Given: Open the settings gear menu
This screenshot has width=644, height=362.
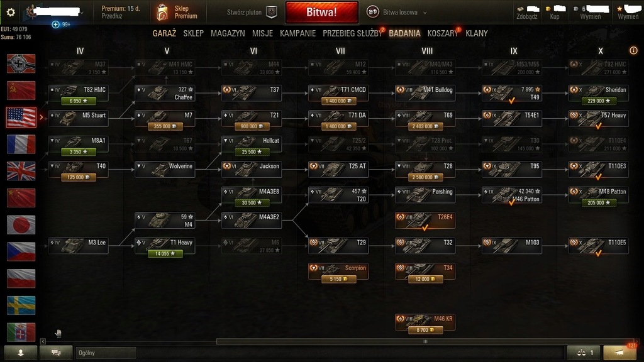Looking at the screenshot, I should point(11,13).
